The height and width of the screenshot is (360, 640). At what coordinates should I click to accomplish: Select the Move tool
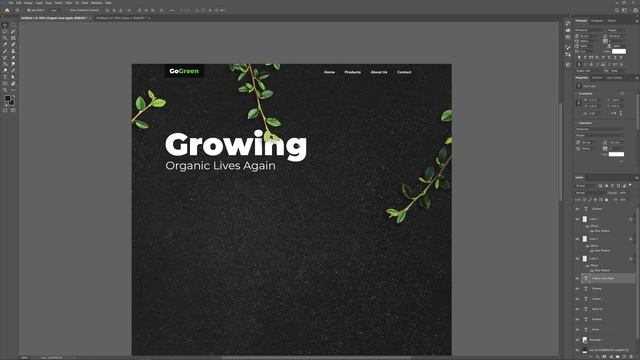tap(5, 24)
